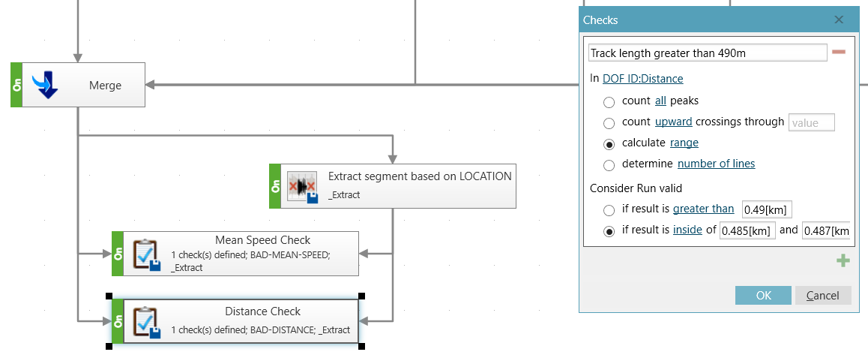This screenshot has height=355, width=868.
Task: Disable the Mean Speed Check On strip
Action: [x=118, y=254]
